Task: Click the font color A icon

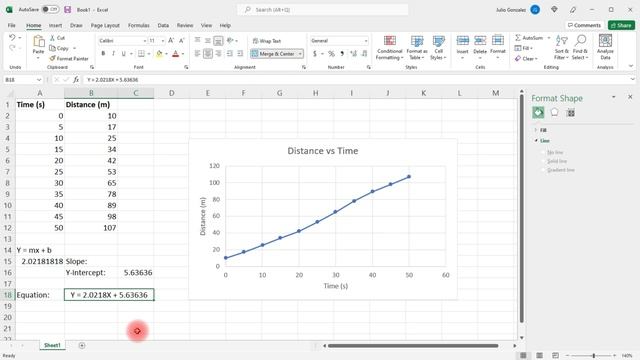Action: (x=176, y=53)
